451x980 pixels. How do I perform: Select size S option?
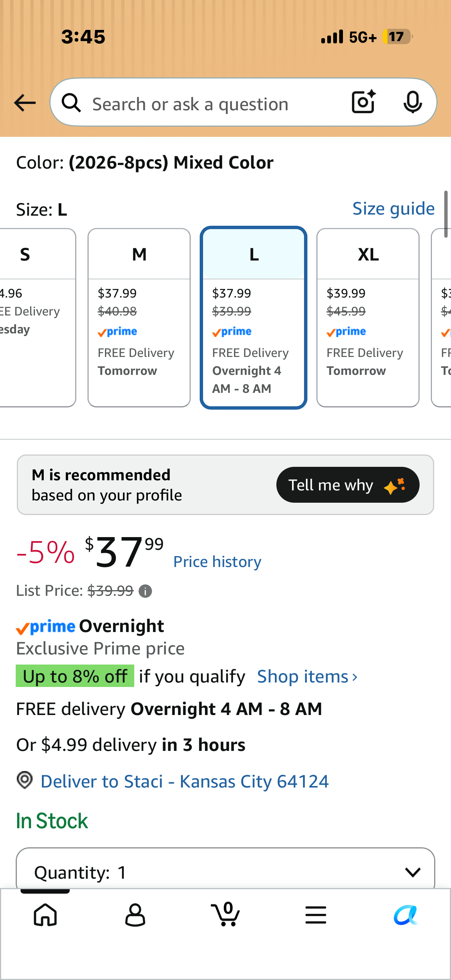tap(37, 318)
